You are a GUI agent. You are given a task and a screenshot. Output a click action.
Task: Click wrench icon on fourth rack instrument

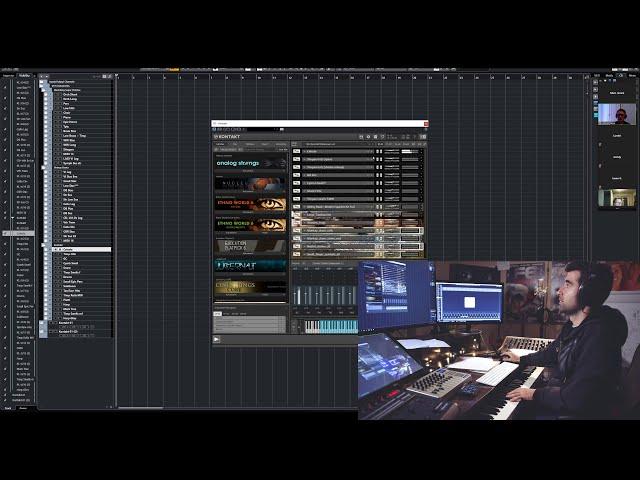(297, 175)
